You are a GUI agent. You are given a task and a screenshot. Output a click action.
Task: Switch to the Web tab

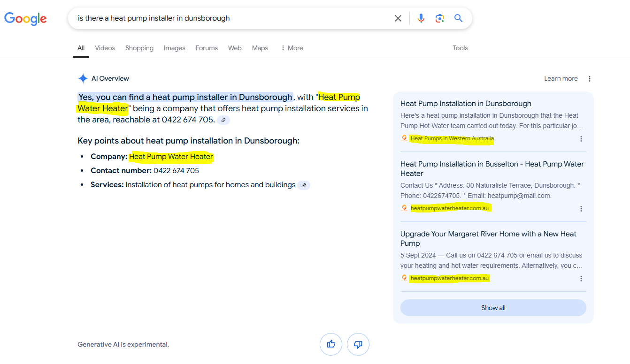point(235,48)
